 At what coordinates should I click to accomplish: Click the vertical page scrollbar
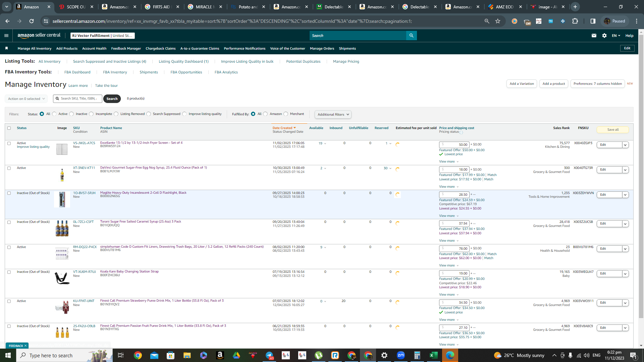coord(641,176)
